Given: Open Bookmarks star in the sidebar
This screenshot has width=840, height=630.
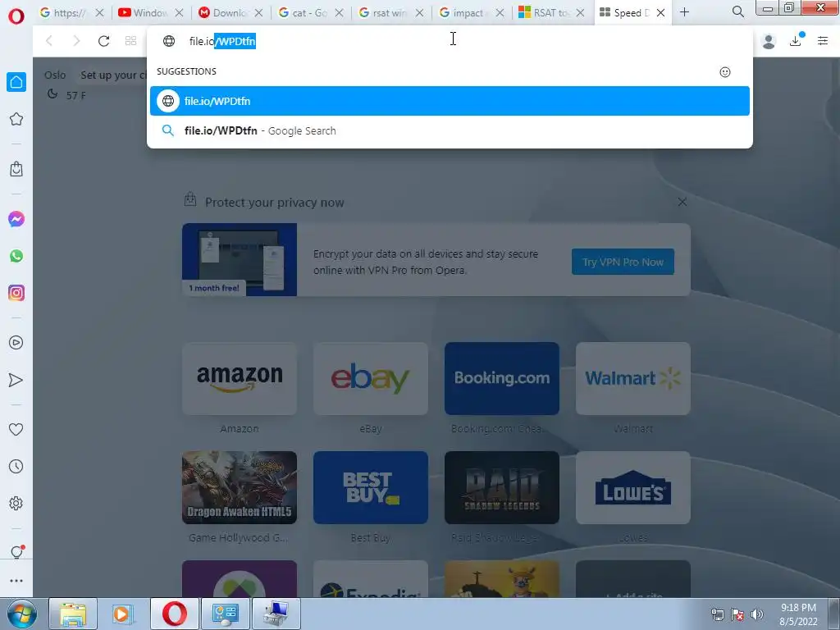Looking at the screenshot, I should click(16, 119).
